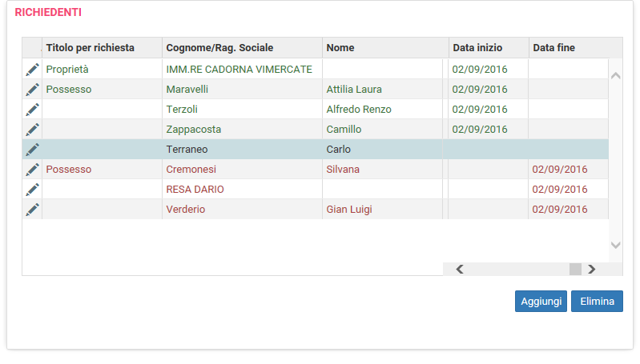
Task: Click vertical scrollbar down arrow
Action: coord(615,245)
